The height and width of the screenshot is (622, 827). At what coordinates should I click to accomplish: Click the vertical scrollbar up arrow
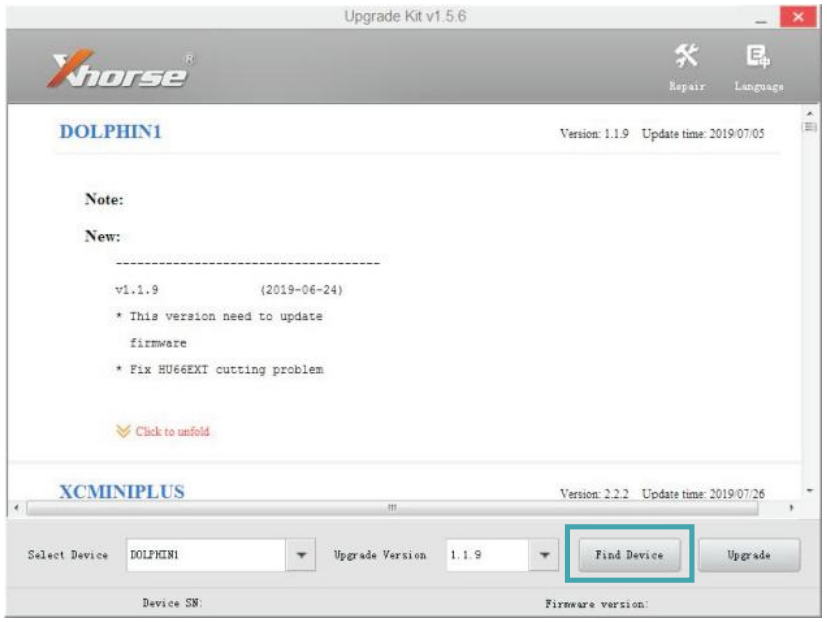(810, 113)
